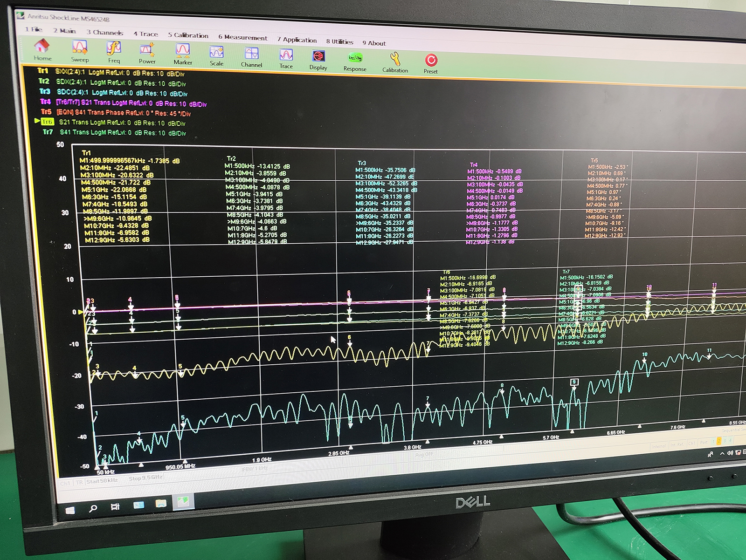
Task: Open Windows taskbar search icon
Action: [x=93, y=508]
